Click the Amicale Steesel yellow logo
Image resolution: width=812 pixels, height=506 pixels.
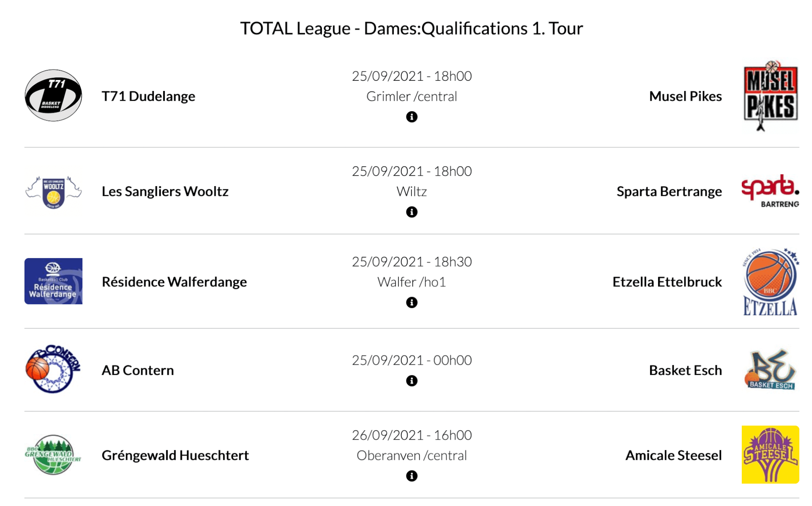[x=770, y=455]
